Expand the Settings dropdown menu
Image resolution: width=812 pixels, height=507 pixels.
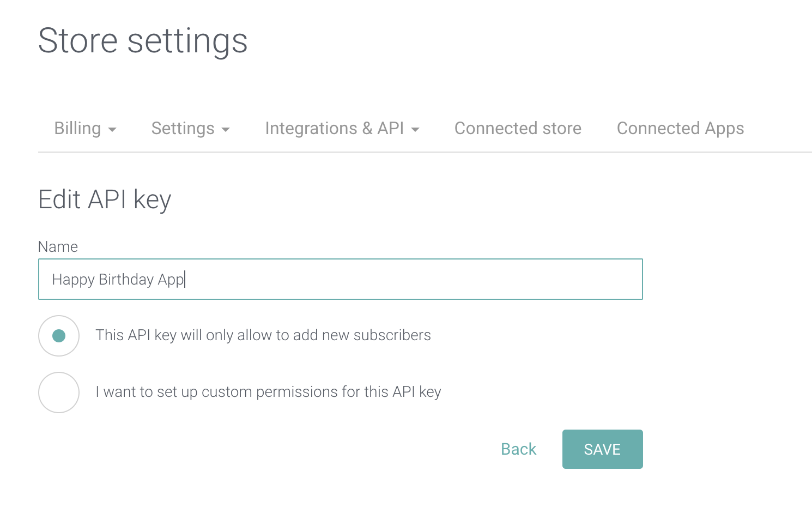pos(183,128)
